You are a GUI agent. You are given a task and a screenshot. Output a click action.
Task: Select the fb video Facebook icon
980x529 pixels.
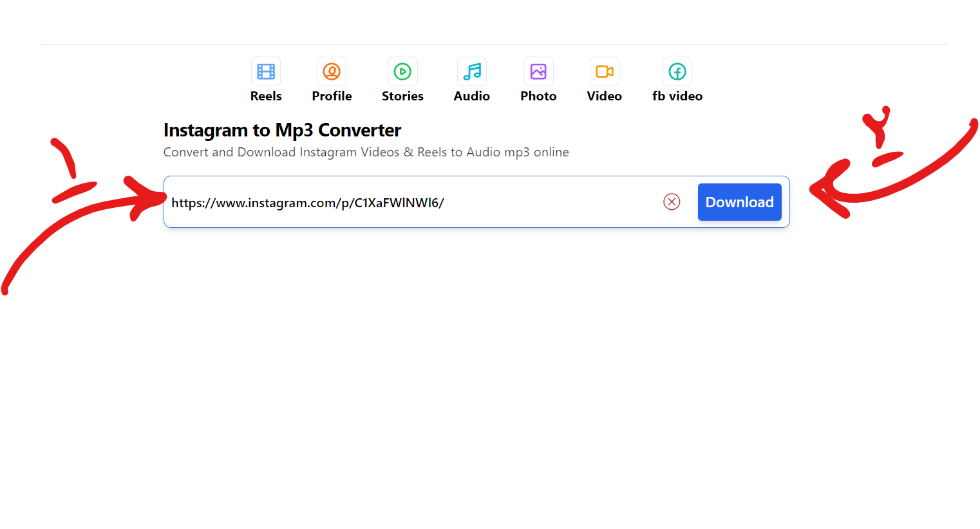(677, 71)
